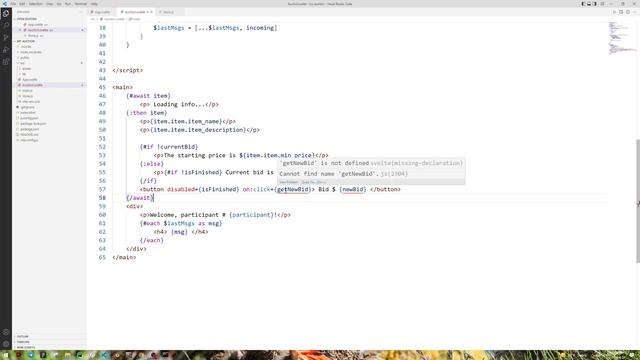Collapse the Open Editors section
Viewport: 640px width, 360px height.
(49, 19)
